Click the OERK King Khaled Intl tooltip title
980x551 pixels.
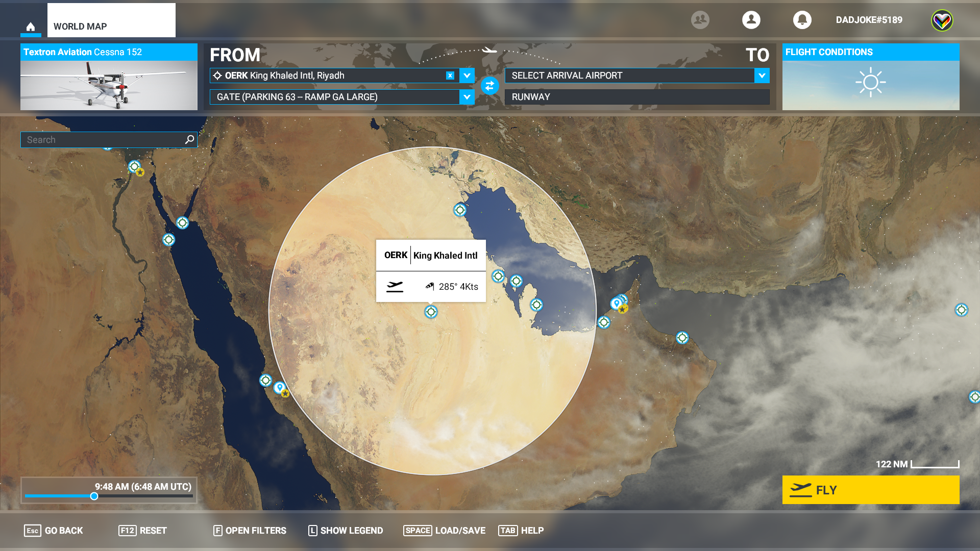click(431, 255)
